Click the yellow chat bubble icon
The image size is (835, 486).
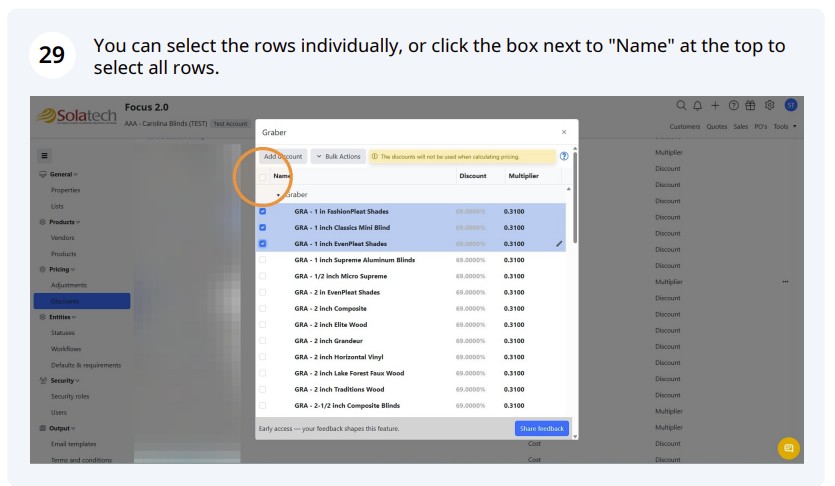click(x=789, y=448)
